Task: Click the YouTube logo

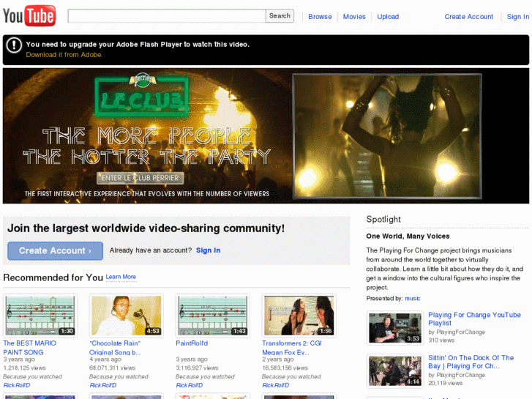Action: [29, 15]
